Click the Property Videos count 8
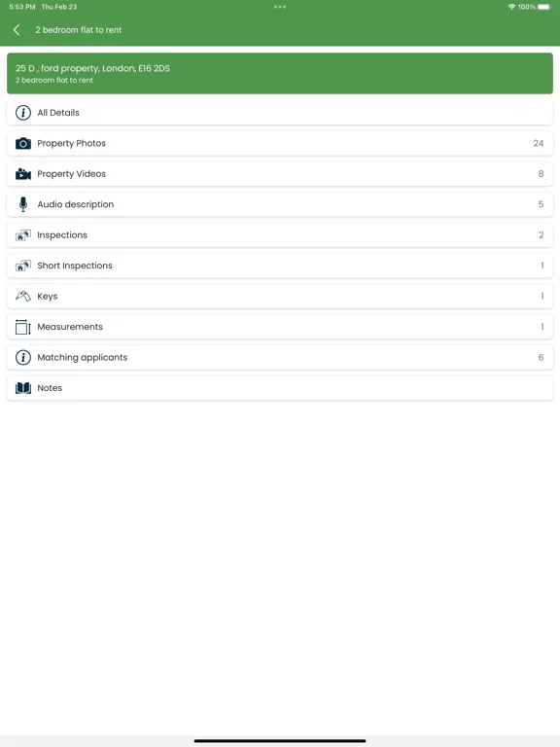 541,174
